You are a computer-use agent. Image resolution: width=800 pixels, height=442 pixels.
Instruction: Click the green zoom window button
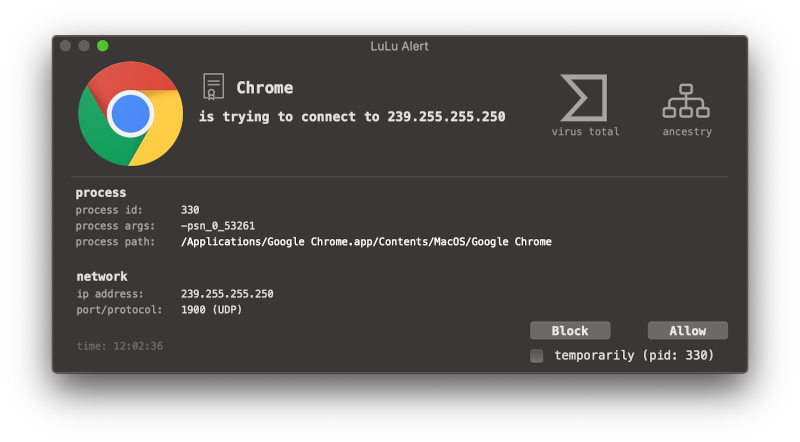pos(103,46)
